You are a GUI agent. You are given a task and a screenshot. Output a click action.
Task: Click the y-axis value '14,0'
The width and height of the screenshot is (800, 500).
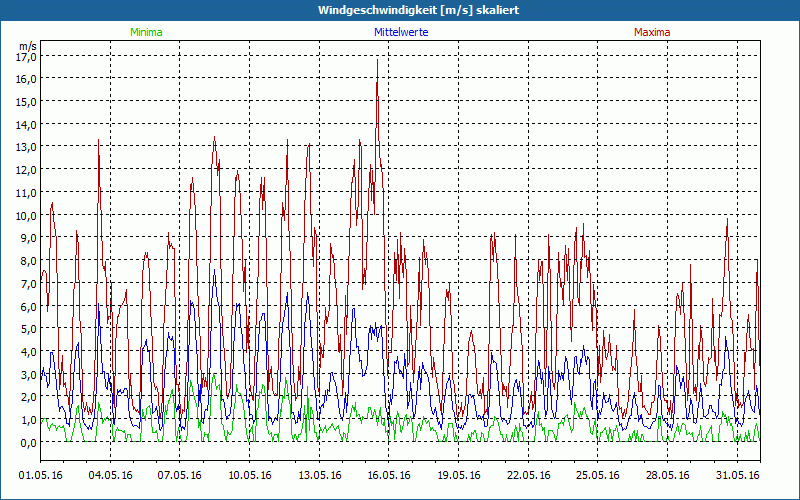coord(28,124)
